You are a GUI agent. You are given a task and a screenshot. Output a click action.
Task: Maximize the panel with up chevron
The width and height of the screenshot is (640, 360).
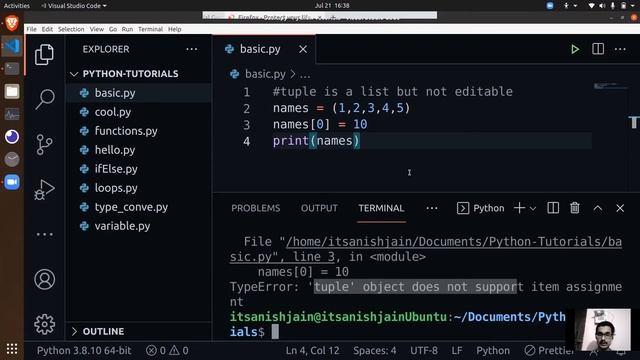[x=598, y=208]
